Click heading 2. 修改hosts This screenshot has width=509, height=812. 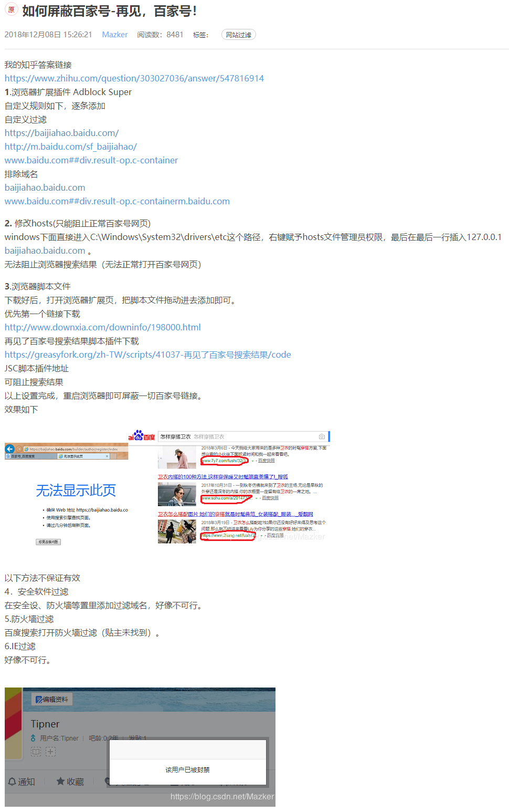click(78, 223)
